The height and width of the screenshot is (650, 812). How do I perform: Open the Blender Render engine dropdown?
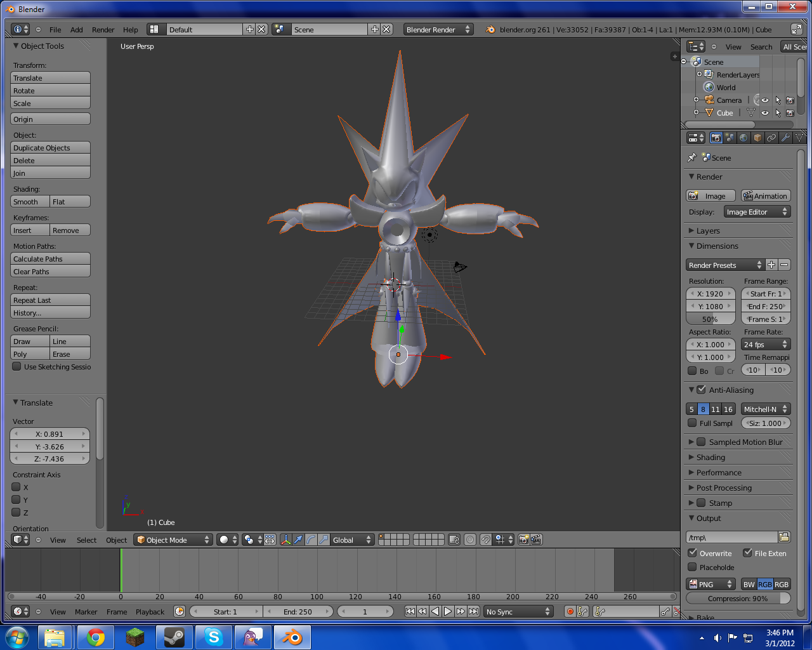[438, 29]
